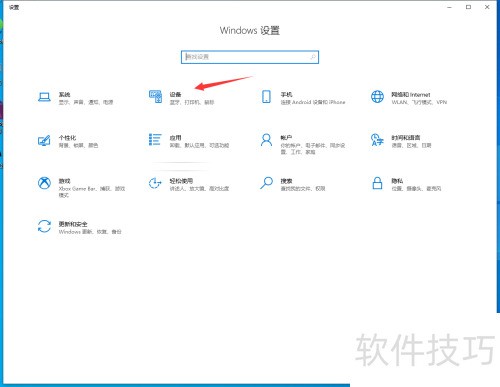Open the 更新和安全 (Update & Security) arrows icon
This screenshot has height=387, width=500.
(x=44, y=226)
